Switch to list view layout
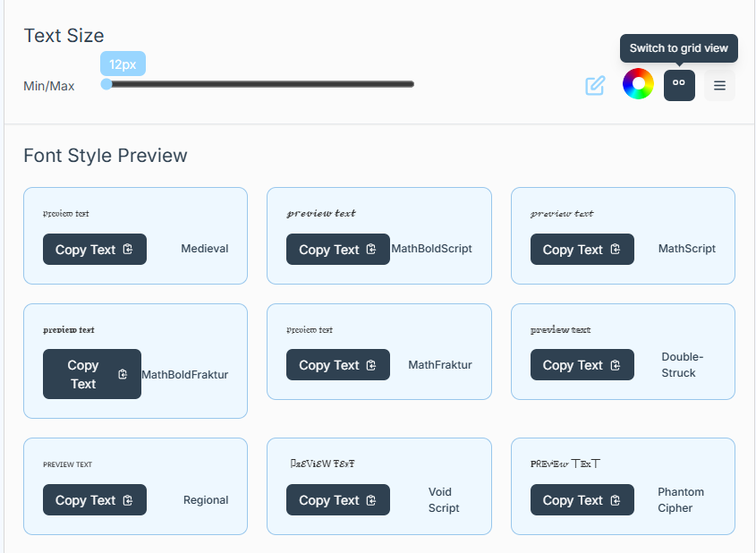Image resolution: width=756 pixels, height=553 pixels. (719, 86)
